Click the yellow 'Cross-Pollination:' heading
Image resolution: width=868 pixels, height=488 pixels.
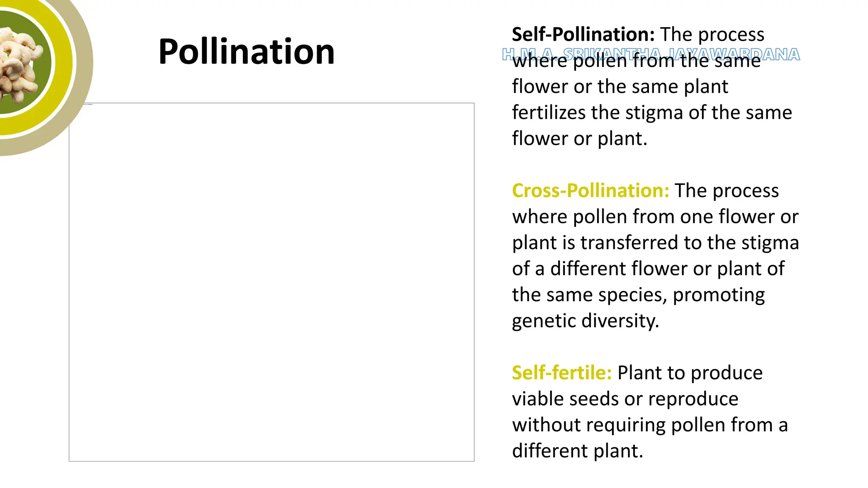tap(590, 191)
